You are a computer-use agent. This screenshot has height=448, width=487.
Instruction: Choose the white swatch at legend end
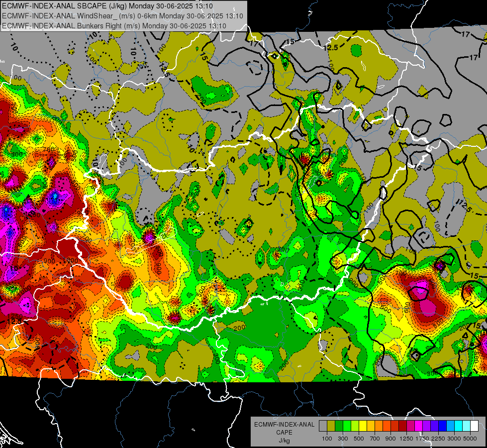coord(474,426)
